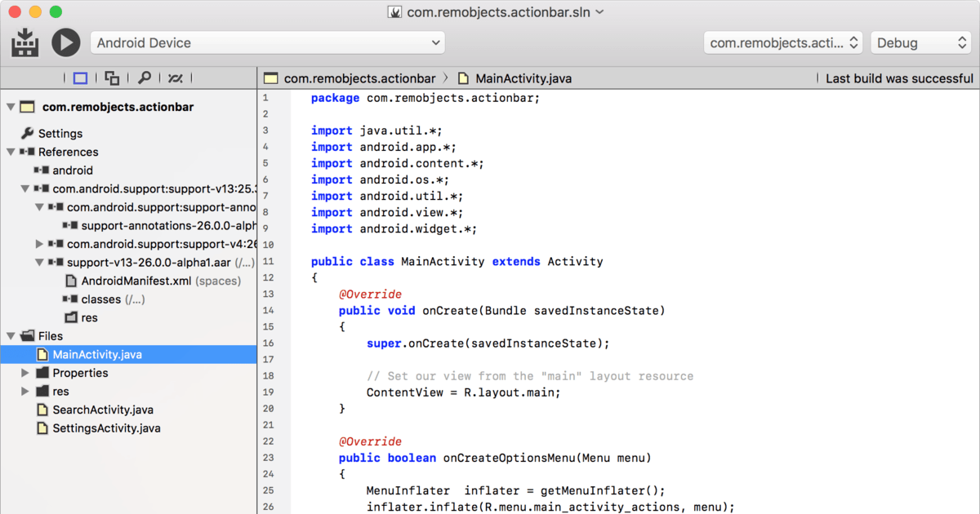Click line number 11 in the editor gutter

pos(269,261)
